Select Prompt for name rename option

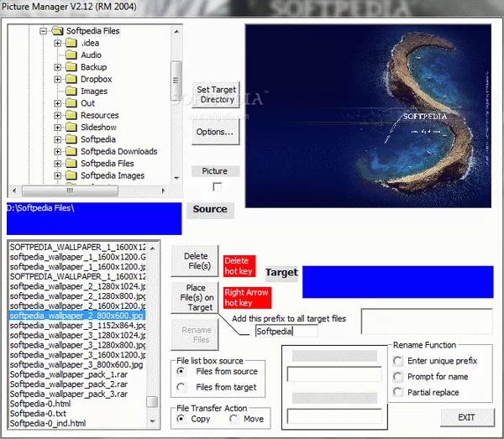pyautogui.click(x=397, y=376)
